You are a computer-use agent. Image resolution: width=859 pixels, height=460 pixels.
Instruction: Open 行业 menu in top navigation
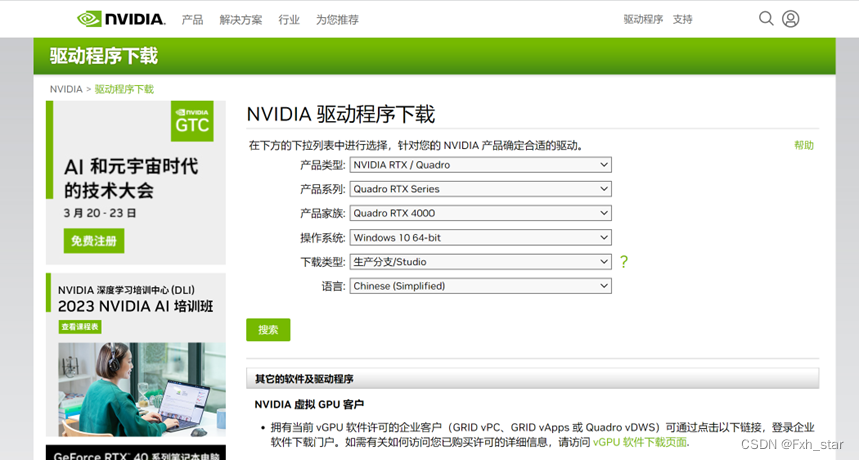[289, 20]
